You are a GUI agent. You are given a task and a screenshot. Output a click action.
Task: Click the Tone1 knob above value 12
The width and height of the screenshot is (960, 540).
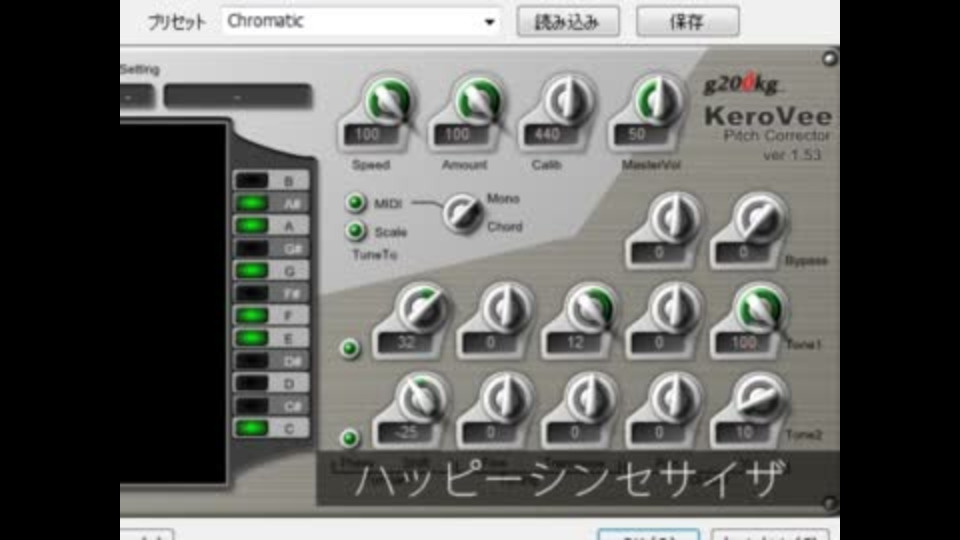(x=590, y=309)
